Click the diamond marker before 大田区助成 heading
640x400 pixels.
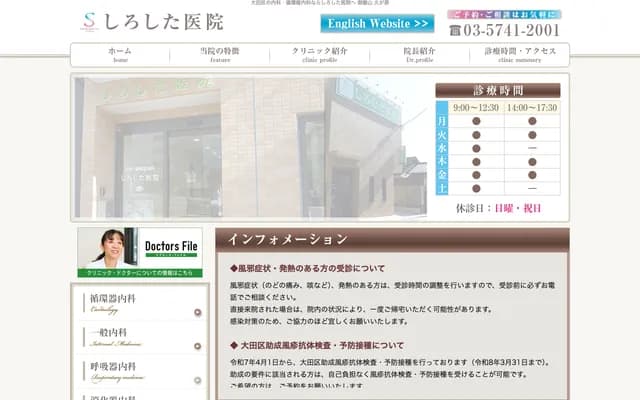coord(233,345)
